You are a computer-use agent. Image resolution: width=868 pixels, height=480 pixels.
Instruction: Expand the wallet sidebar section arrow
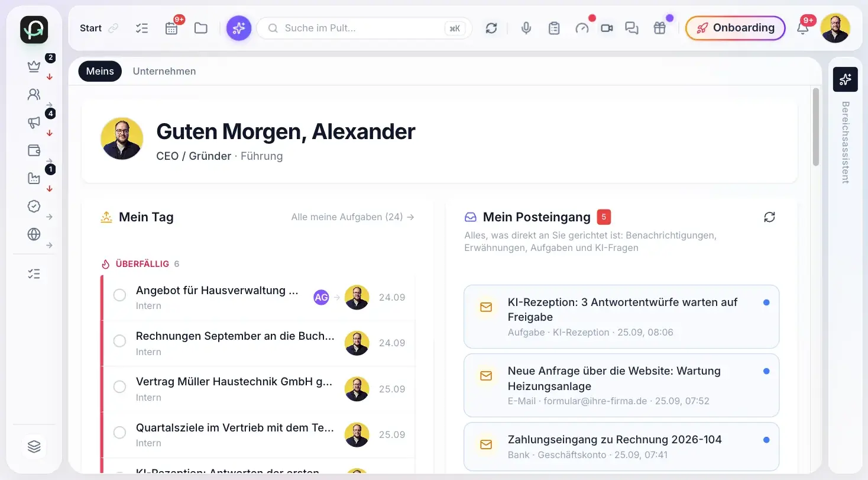(x=50, y=161)
